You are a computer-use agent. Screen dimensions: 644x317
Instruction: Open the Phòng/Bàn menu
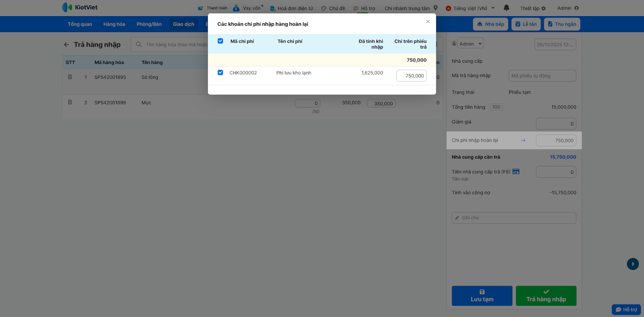(149, 24)
